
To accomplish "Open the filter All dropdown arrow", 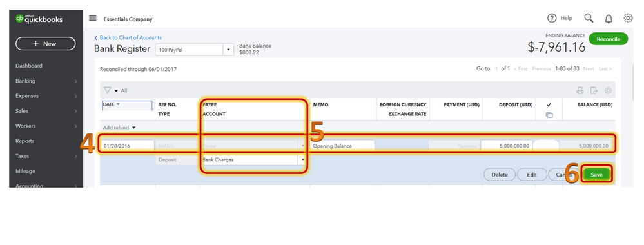I will pos(116,91).
